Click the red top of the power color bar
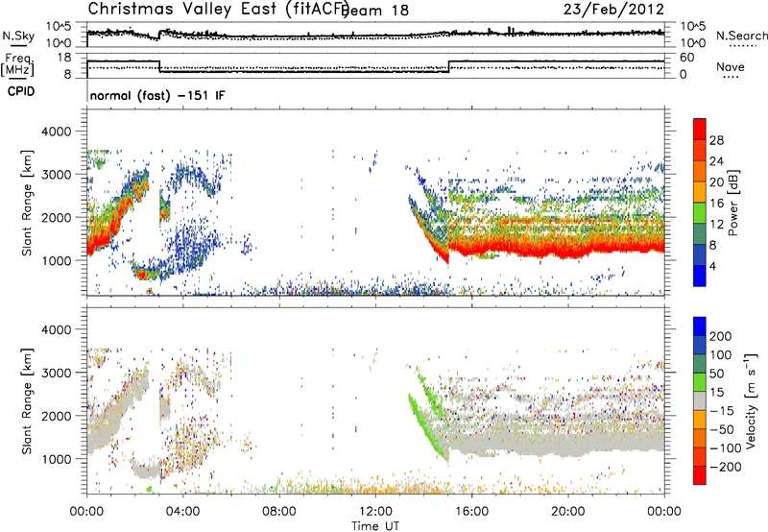 coord(700,129)
